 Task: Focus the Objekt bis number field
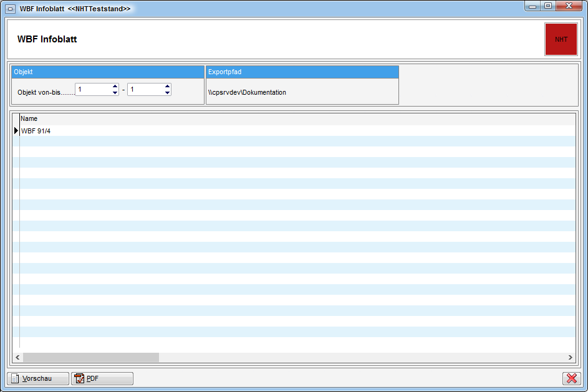pyautogui.click(x=146, y=90)
